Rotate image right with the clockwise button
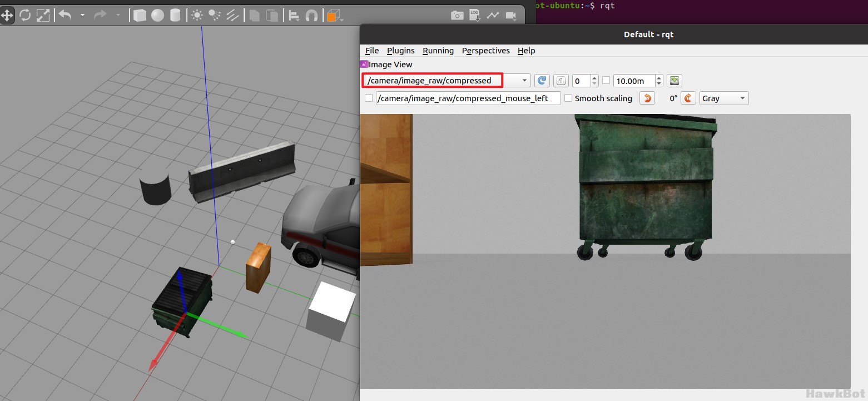 tap(688, 98)
